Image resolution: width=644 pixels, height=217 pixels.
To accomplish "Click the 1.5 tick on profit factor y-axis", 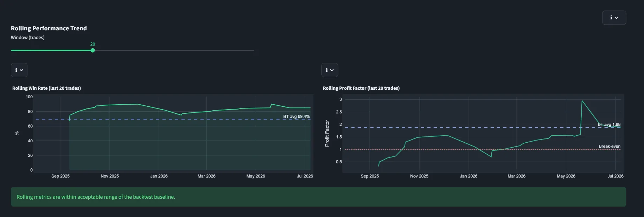I will [339, 137].
